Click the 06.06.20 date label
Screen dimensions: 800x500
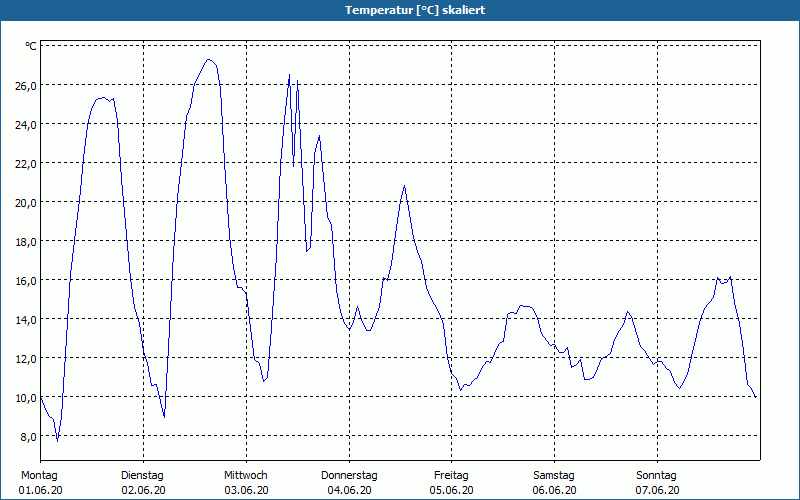(555, 490)
